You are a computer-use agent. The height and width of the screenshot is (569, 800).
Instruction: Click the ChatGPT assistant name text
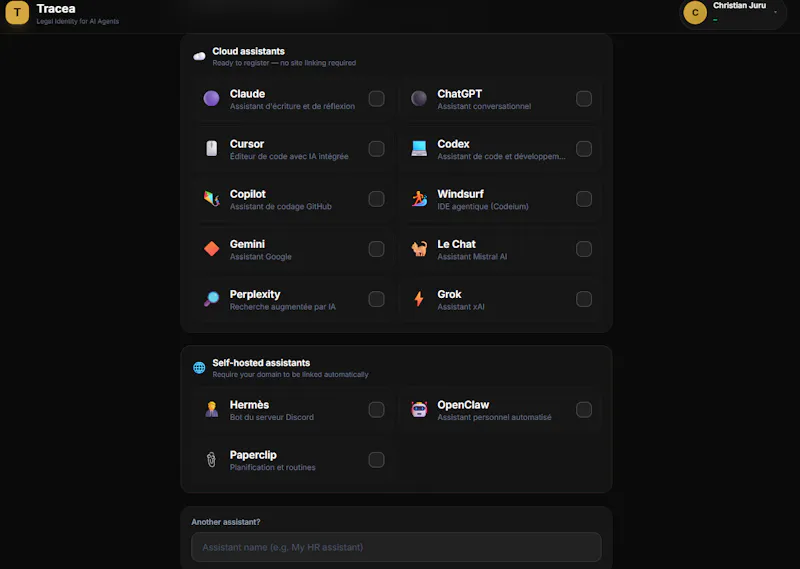[x=460, y=94]
